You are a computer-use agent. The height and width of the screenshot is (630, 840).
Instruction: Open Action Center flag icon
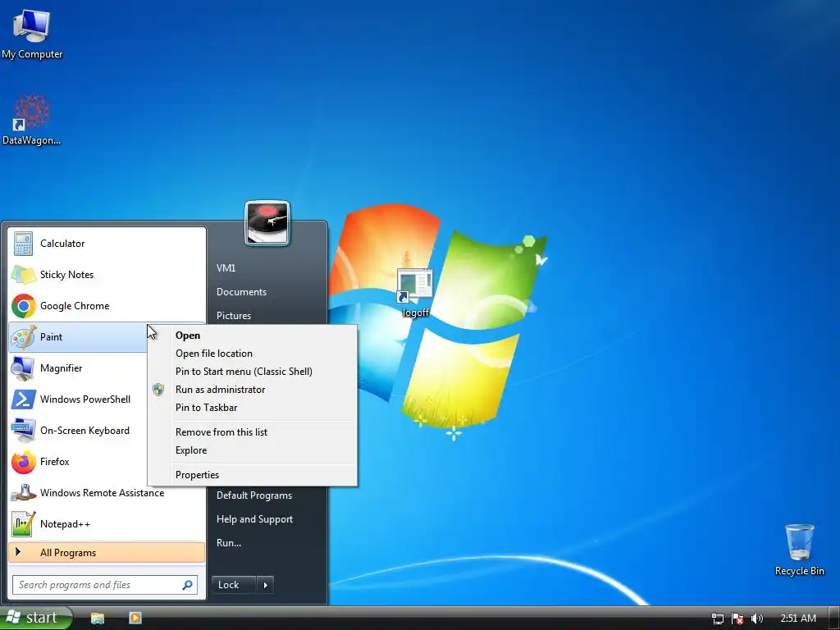pyautogui.click(x=737, y=619)
